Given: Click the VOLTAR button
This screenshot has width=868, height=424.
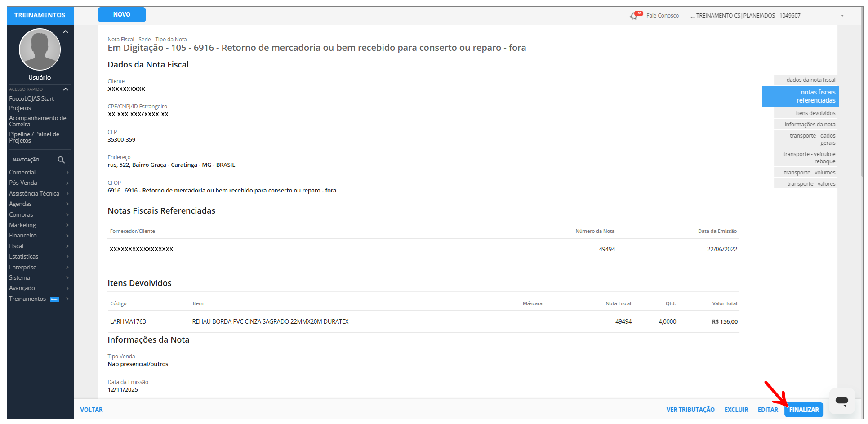Looking at the screenshot, I should click(91, 410).
